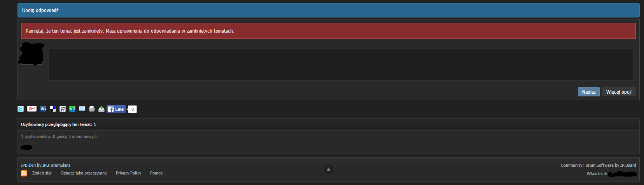Click the Google +1 share button
This screenshot has width=644, height=185.
pyautogui.click(x=32, y=109)
